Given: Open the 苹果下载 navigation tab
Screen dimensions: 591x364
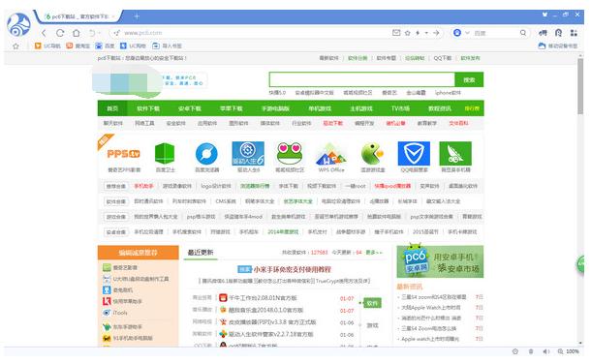Looking at the screenshot, I should [x=231, y=108].
